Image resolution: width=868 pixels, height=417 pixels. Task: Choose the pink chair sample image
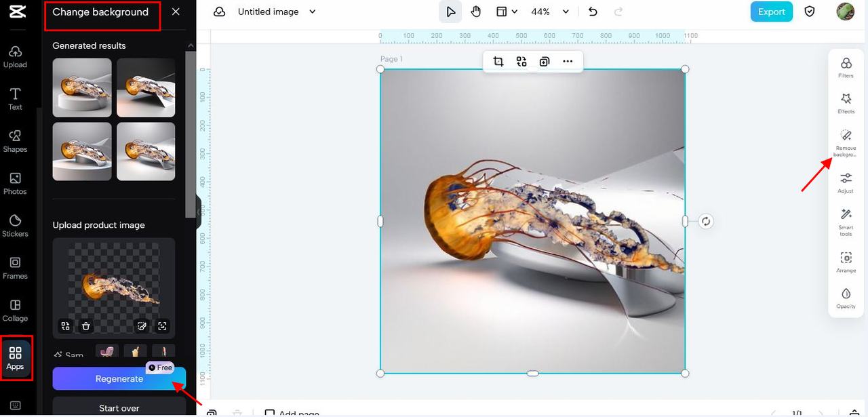106,351
